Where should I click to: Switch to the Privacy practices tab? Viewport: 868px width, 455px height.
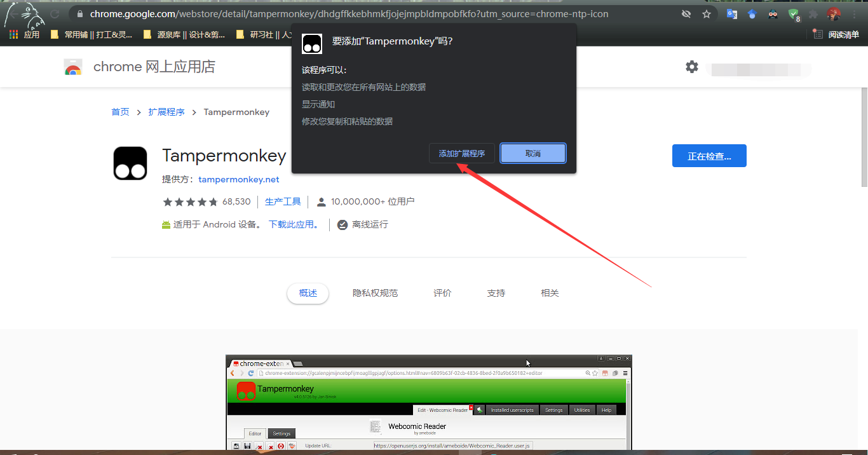point(375,293)
